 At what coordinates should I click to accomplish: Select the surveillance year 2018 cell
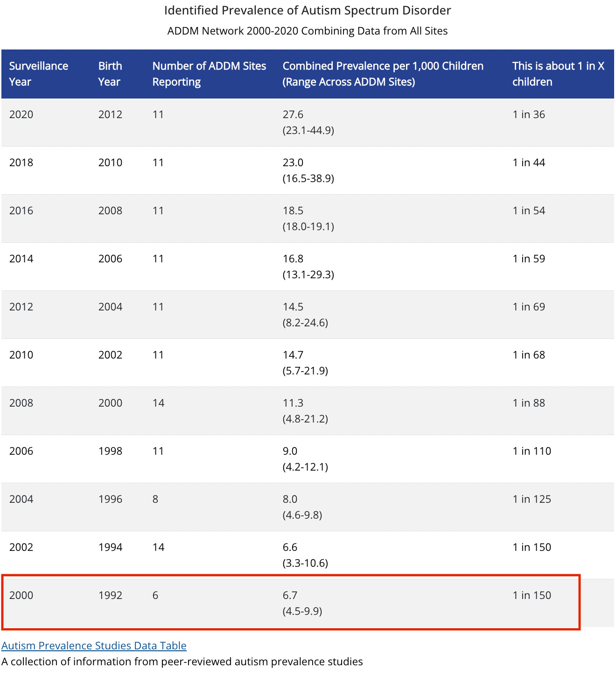click(x=21, y=162)
